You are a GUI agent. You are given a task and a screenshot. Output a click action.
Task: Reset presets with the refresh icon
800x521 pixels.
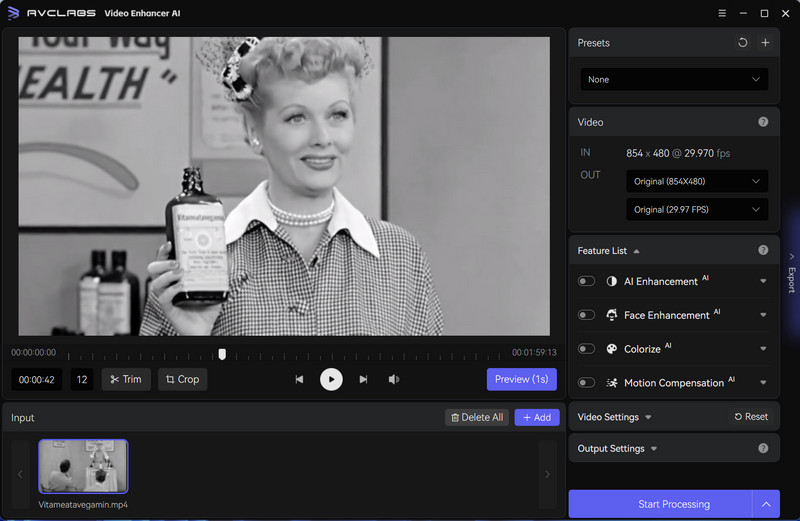tap(743, 43)
